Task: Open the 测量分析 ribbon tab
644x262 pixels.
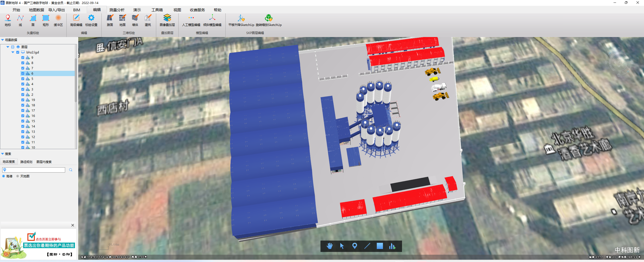Action: tap(117, 10)
